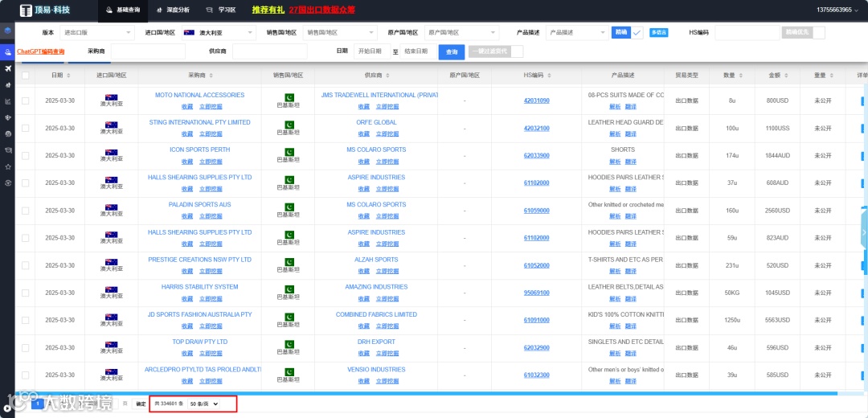Image resolution: width=868 pixels, height=418 pixels.
Task: Check the STING INTERNATIONAL row checkbox
Action: coord(26,128)
